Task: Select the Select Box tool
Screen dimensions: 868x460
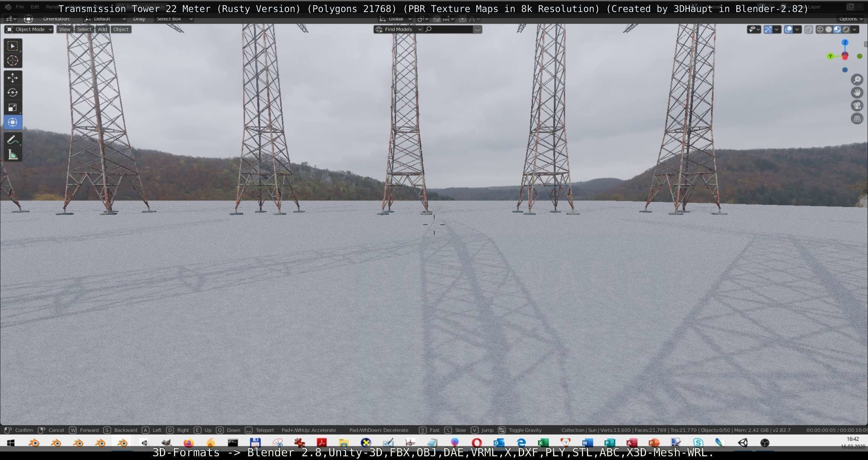Action: coord(13,46)
